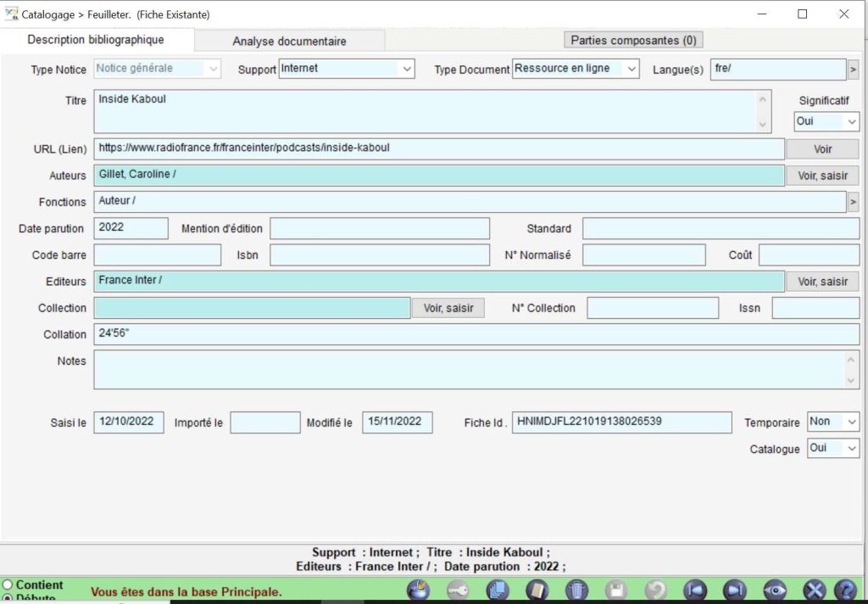
Task: Click the floppy disk save icon
Action: pyautogui.click(x=616, y=590)
